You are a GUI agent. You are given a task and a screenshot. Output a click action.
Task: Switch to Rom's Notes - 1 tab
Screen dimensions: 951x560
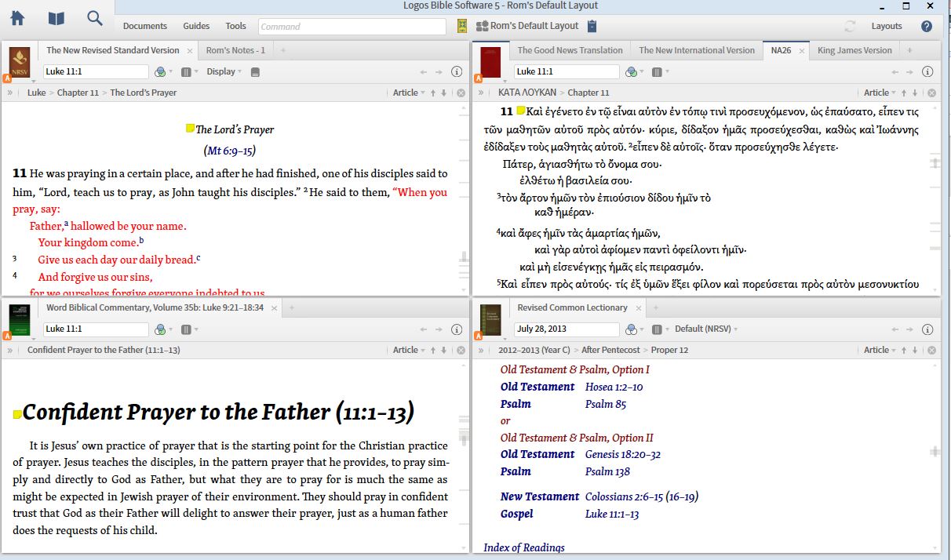235,50
